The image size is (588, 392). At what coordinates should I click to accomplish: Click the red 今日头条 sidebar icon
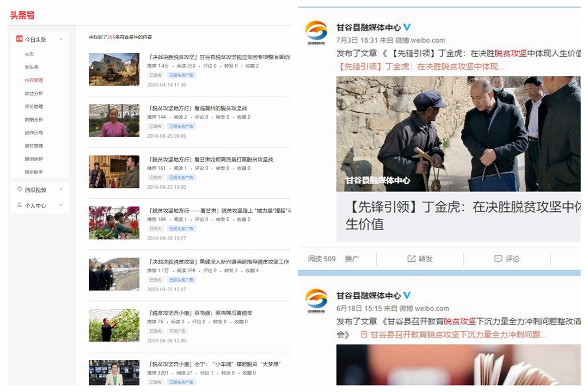click(19, 39)
